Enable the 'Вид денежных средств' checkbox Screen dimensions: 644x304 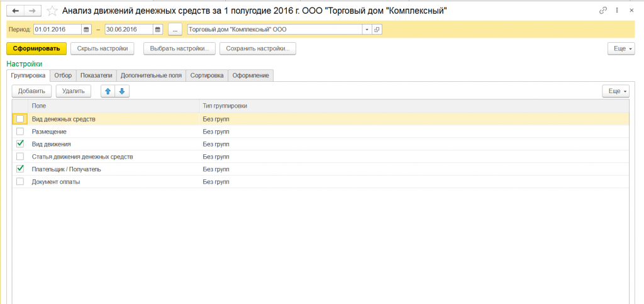[x=20, y=118]
